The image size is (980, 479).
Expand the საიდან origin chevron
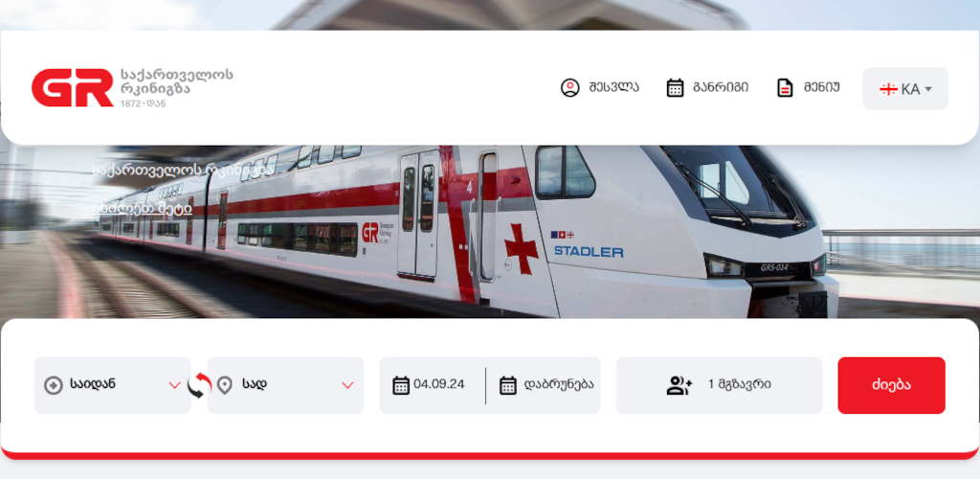175,385
